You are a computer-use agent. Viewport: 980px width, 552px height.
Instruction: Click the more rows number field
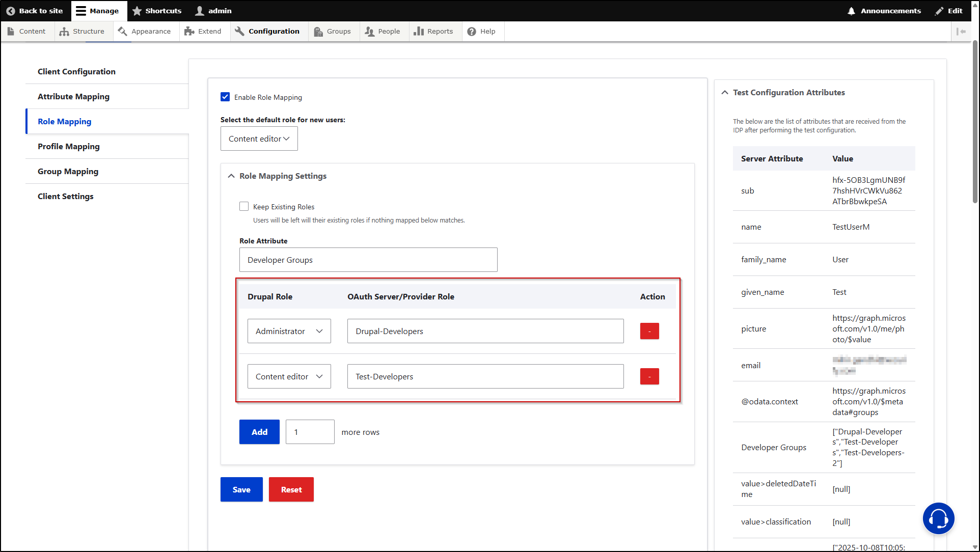[310, 432]
